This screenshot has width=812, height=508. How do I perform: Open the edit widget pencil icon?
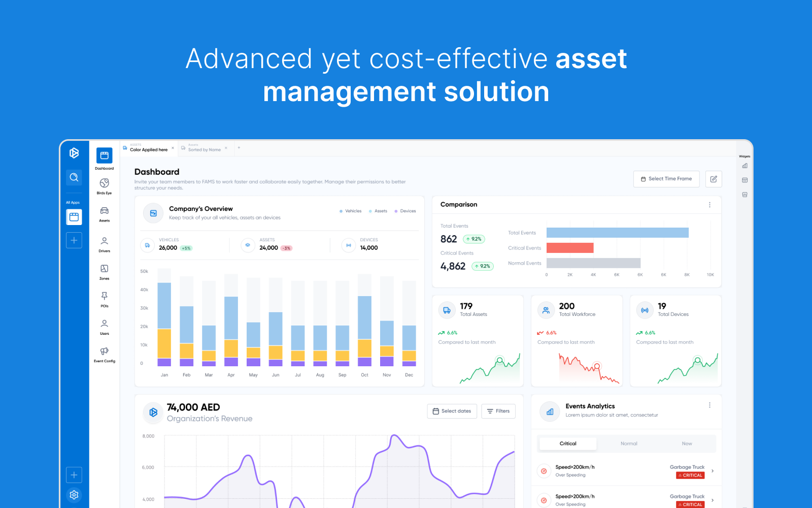click(714, 179)
